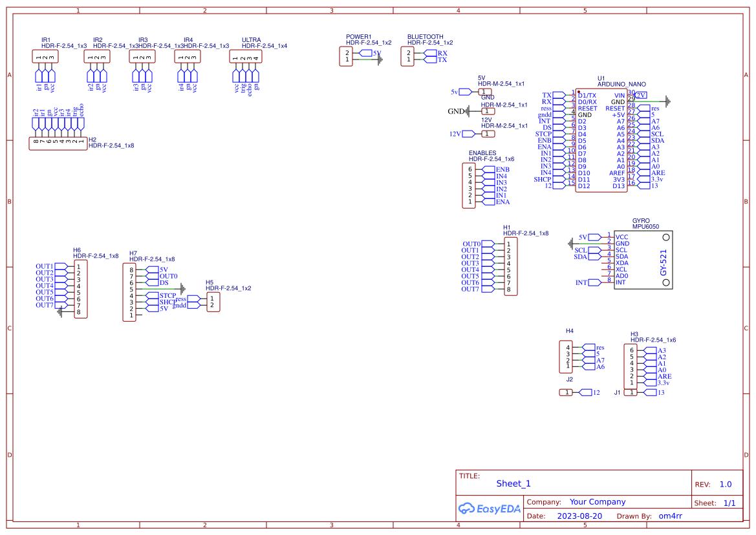Viewport: 756px width, 535px height.
Task: Click the Your Company field
Action: click(597, 502)
